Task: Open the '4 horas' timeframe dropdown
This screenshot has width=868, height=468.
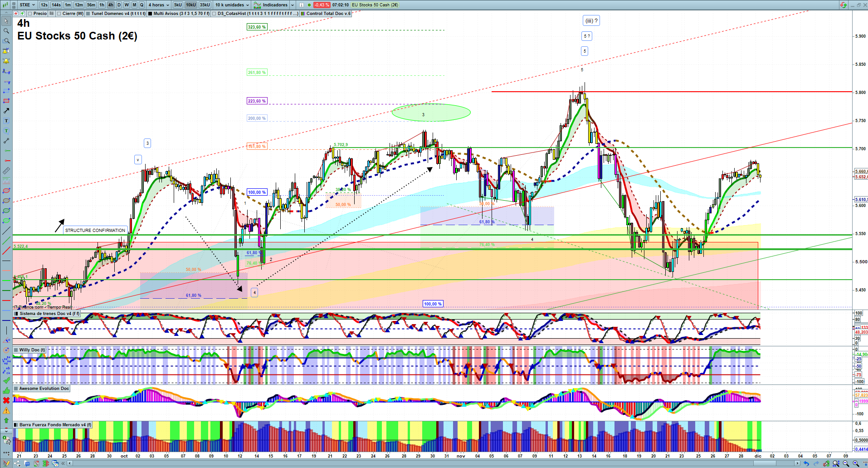Action: [159, 5]
